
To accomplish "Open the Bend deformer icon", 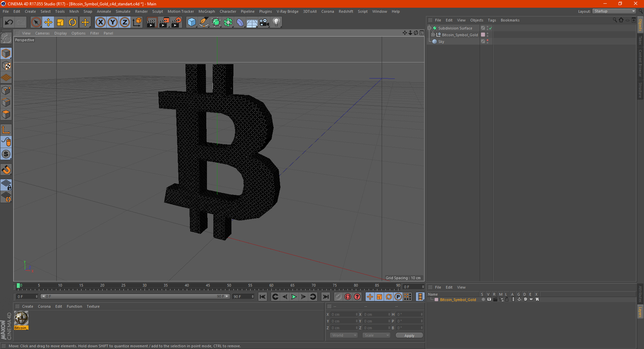I will coord(240,22).
